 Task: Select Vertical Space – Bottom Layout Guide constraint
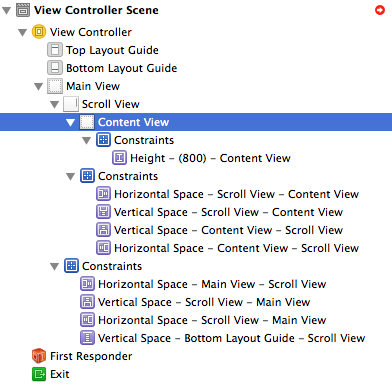click(x=231, y=338)
